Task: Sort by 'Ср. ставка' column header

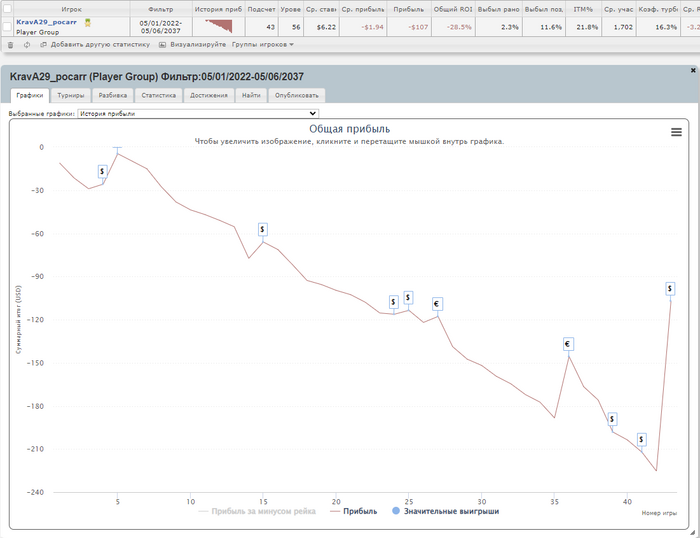Action: [x=321, y=9]
